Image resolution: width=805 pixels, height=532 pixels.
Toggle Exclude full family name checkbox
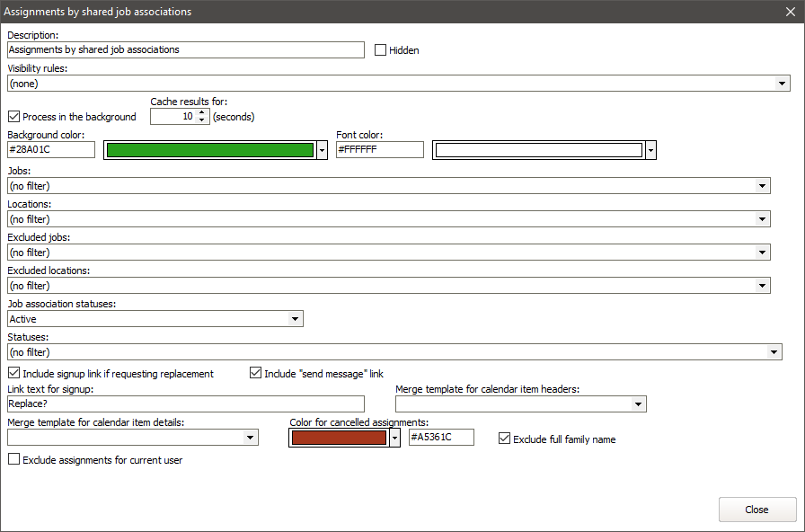pos(504,439)
